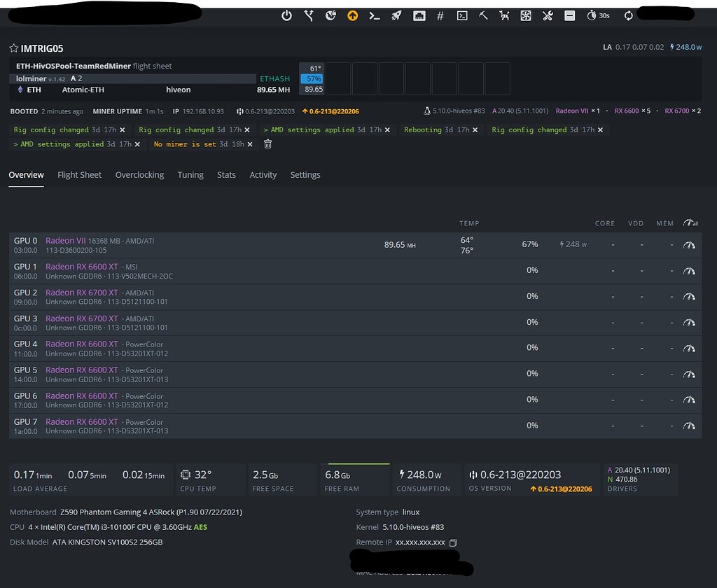Image resolution: width=717 pixels, height=588 pixels.
Task: Toggle the favorite star next to IMTRIG05
Action: (x=13, y=49)
